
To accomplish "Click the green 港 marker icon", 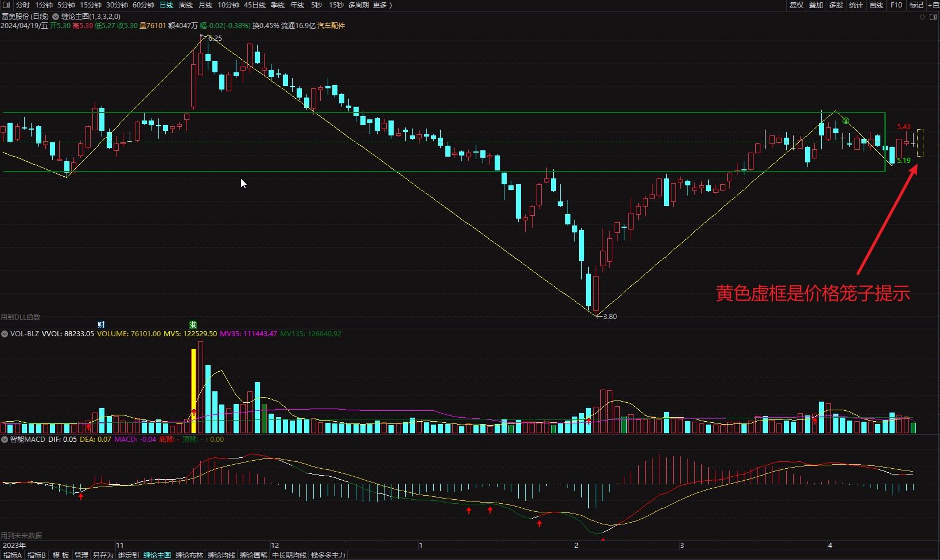I will (x=193, y=325).
